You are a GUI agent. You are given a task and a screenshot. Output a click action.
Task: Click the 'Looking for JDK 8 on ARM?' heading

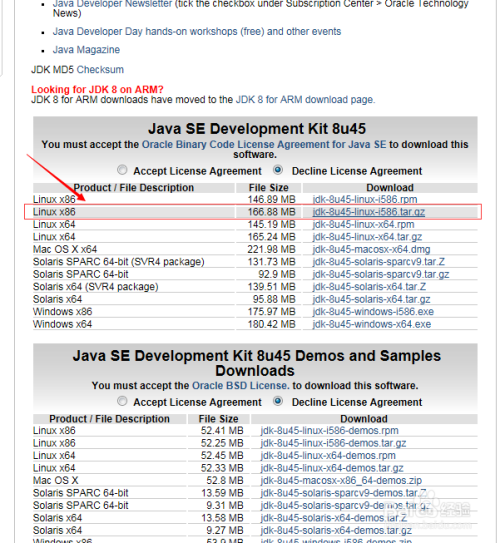(97, 89)
